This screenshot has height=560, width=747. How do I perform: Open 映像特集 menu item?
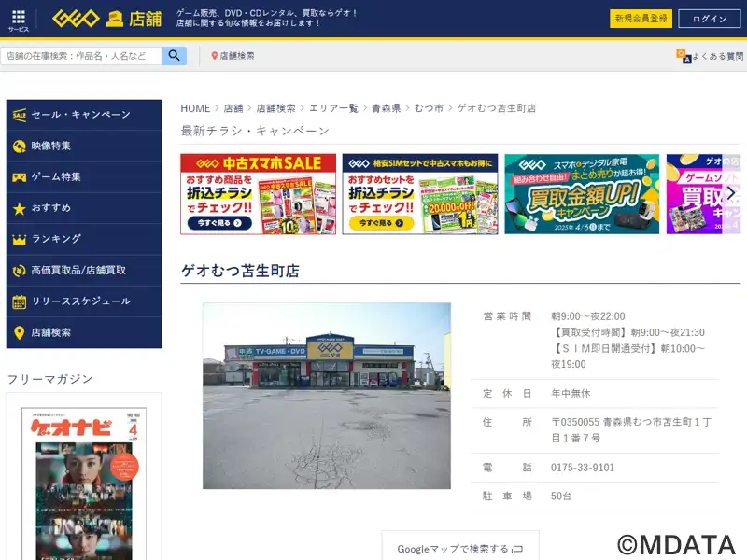(84, 147)
